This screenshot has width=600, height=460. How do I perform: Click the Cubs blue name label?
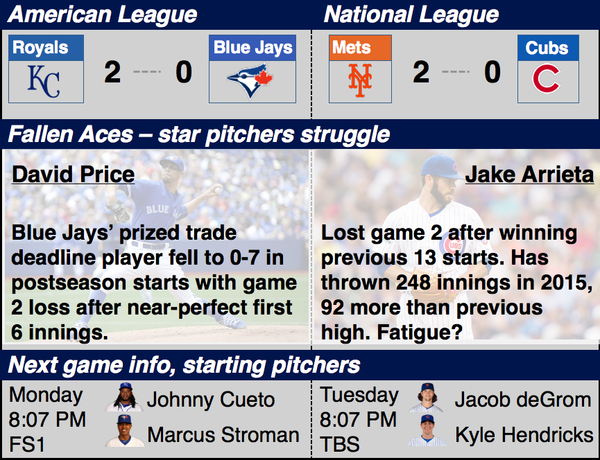548,48
